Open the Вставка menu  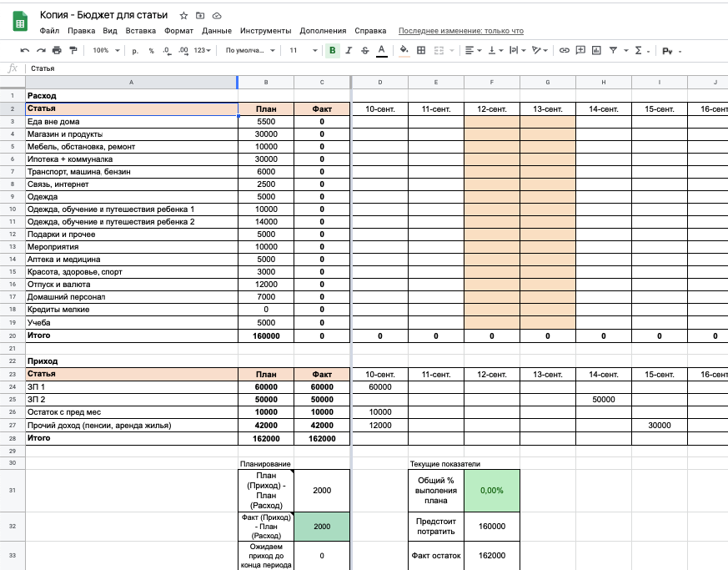pyautogui.click(x=141, y=31)
